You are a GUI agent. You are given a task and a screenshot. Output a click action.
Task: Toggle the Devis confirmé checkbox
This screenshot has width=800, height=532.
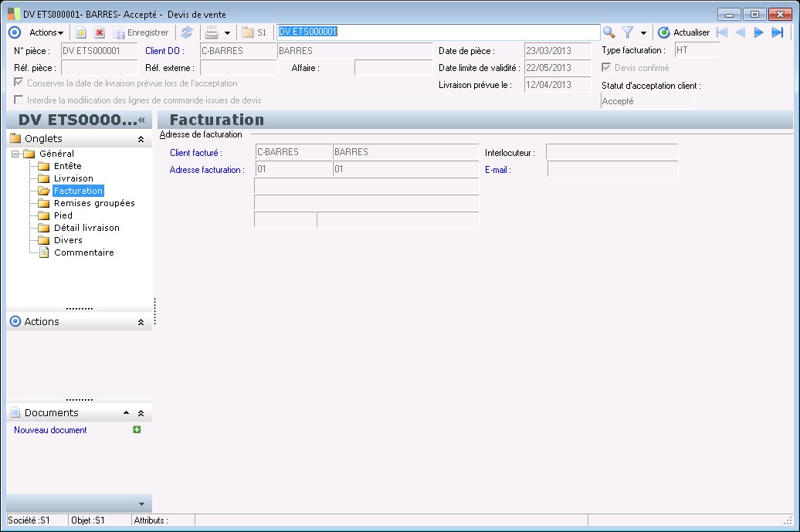(x=606, y=68)
